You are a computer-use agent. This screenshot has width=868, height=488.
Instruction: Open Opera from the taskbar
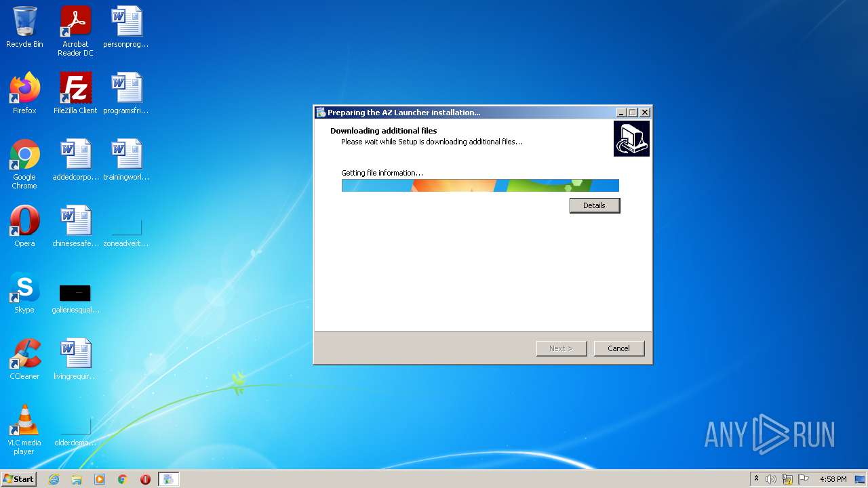coord(145,479)
